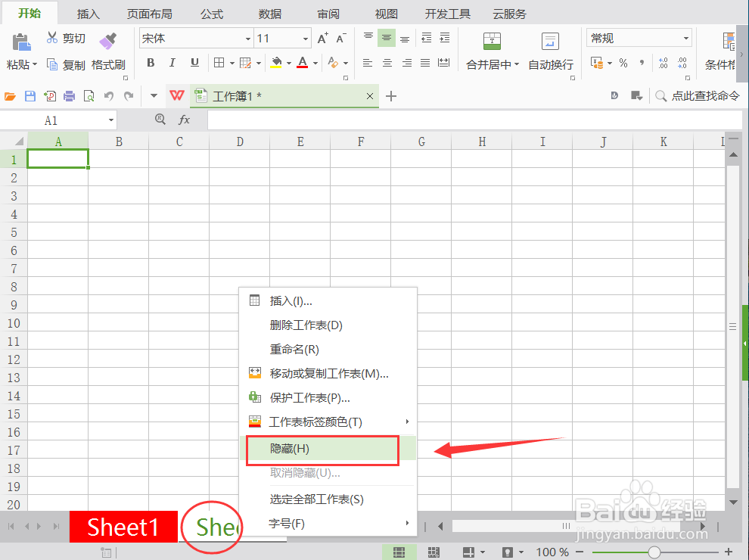This screenshot has height=560, width=749.
Task: Decrease font size with A- icon
Action: [x=341, y=39]
